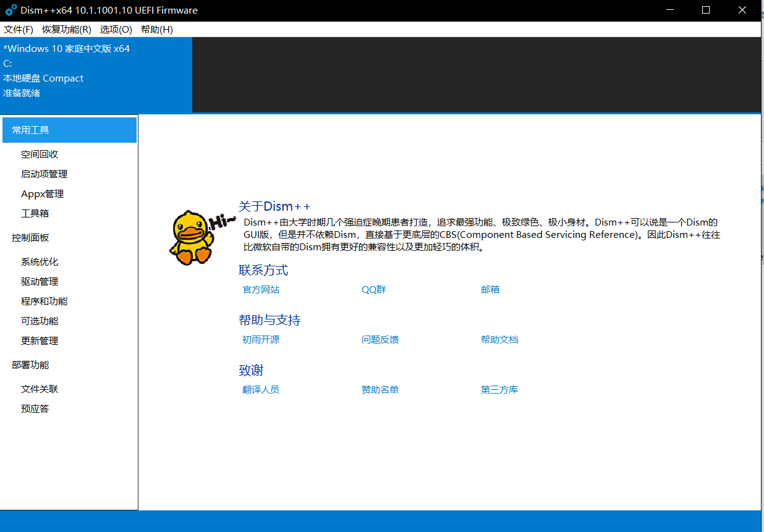Minimize the Dism++ window
Viewport: 764px width, 532px height.
click(x=671, y=11)
